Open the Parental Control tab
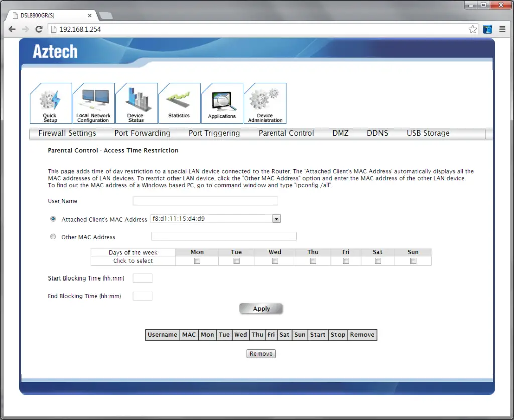 pyautogui.click(x=286, y=133)
